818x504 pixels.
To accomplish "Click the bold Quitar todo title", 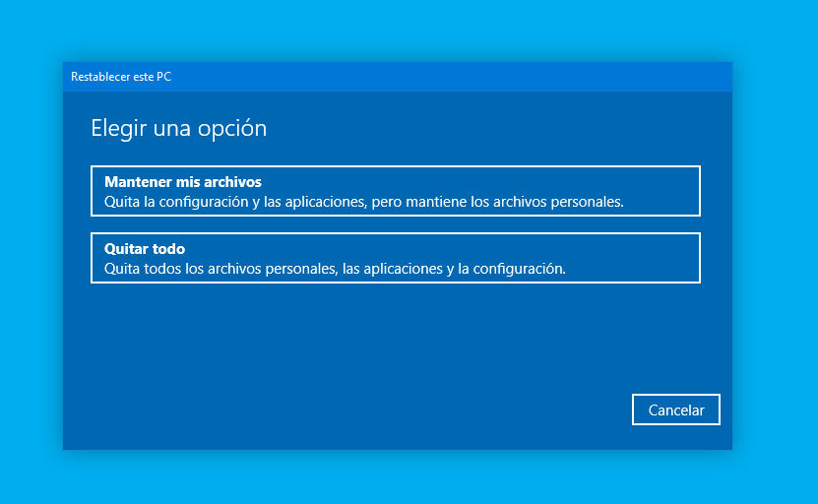I will click(145, 249).
